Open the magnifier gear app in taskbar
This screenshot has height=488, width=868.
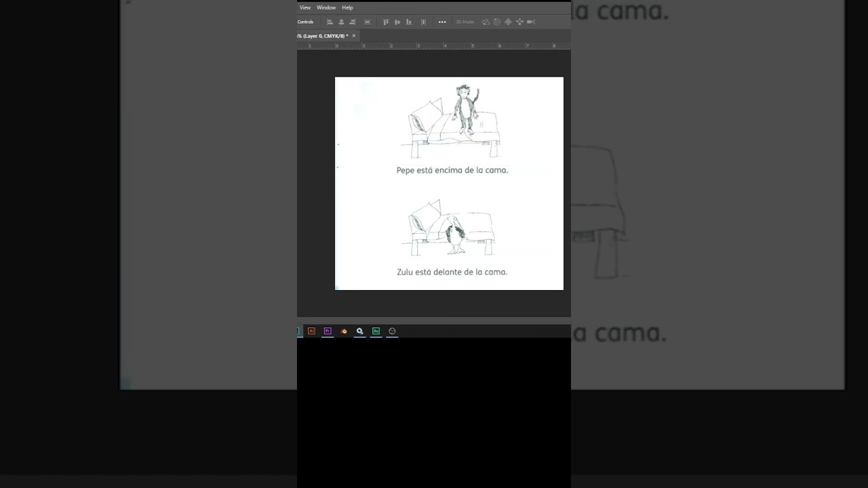click(359, 331)
